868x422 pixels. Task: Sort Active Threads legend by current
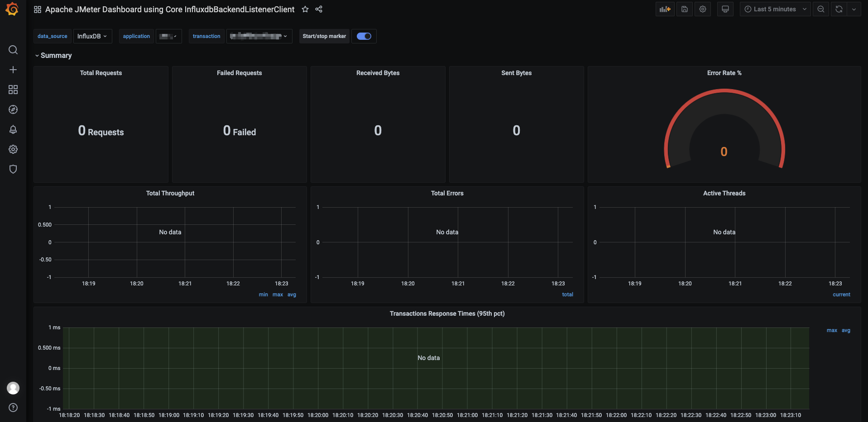[x=841, y=294]
